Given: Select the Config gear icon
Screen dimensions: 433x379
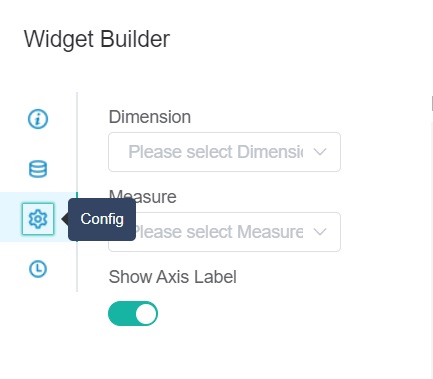Looking at the screenshot, I should [x=38, y=219].
